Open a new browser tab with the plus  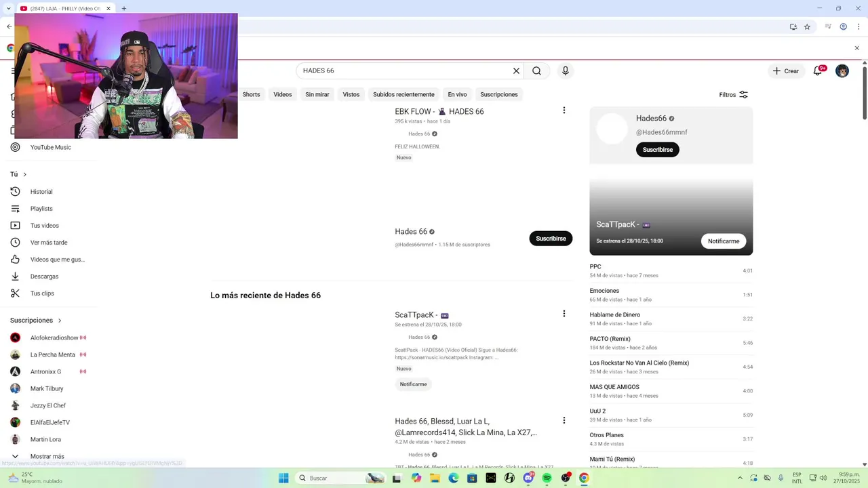point(124,9)
